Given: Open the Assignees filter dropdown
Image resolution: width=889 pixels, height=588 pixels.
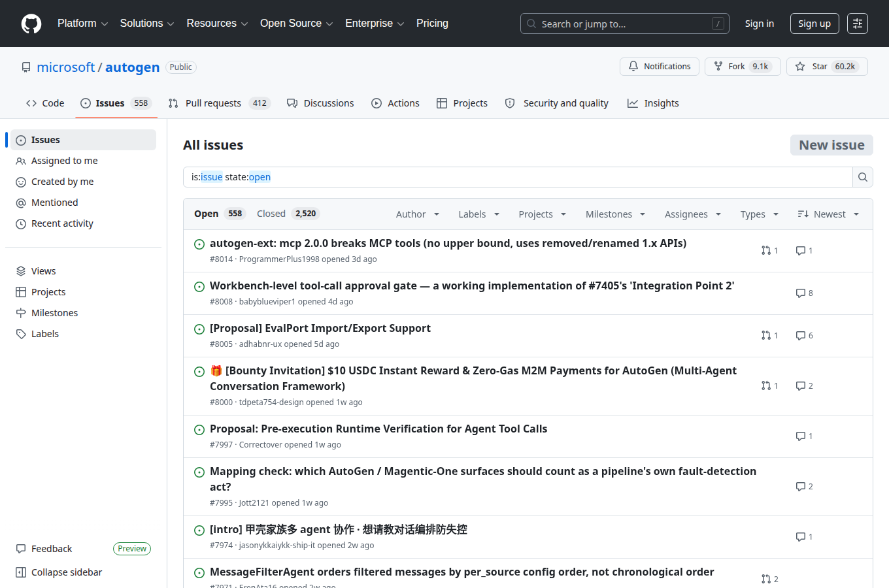Looking at the screenshot, I should pyautogui.click(x=693, y=214).
